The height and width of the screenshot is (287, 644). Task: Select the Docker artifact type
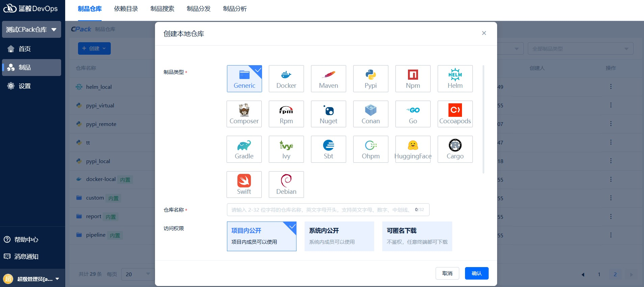[x=286, y=79]
